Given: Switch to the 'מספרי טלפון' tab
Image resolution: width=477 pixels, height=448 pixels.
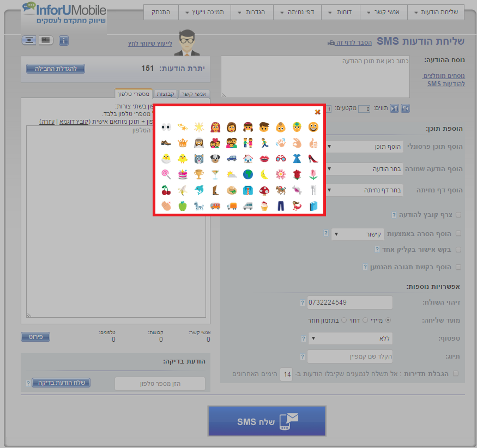Looking at the screenshot, I should [x=134, y=94].
